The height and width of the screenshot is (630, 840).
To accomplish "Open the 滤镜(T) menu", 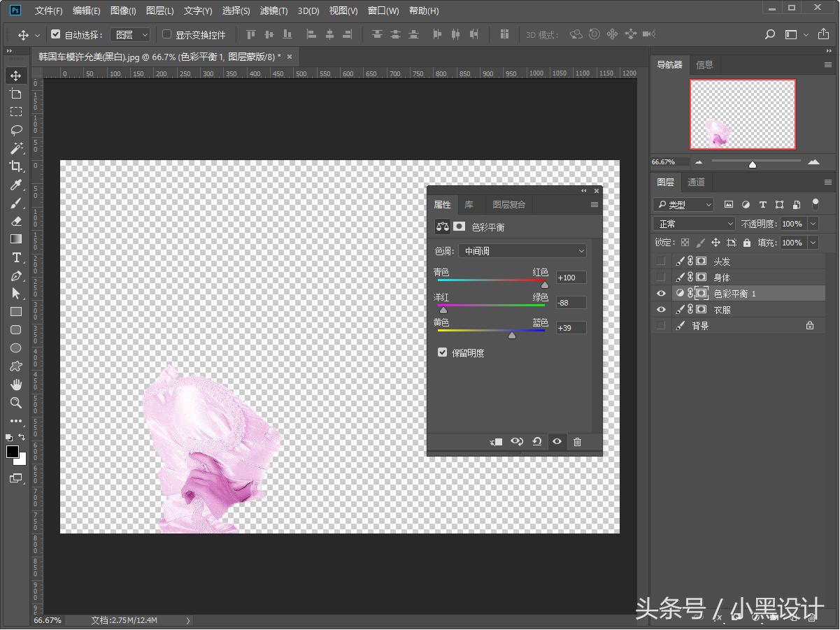I will [273, 10].
